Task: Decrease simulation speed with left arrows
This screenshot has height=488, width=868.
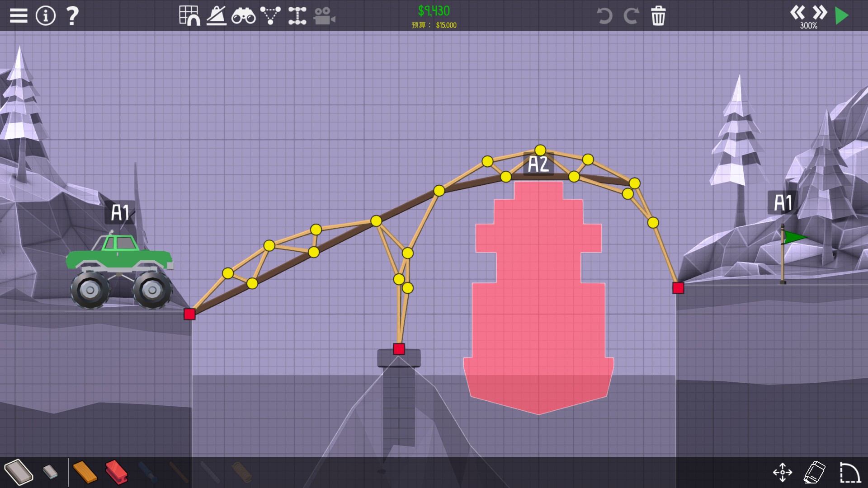Action: point(797,12)
